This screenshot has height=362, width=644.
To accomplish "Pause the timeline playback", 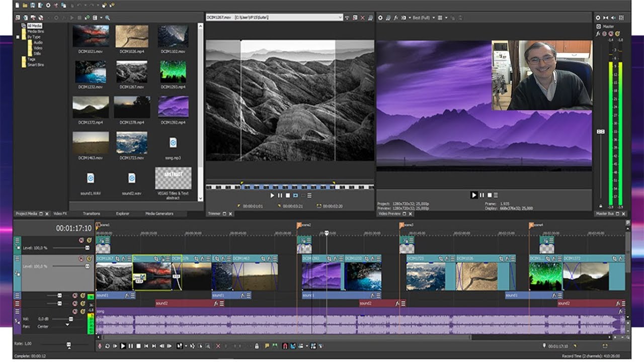I will [x=131, y=346].
